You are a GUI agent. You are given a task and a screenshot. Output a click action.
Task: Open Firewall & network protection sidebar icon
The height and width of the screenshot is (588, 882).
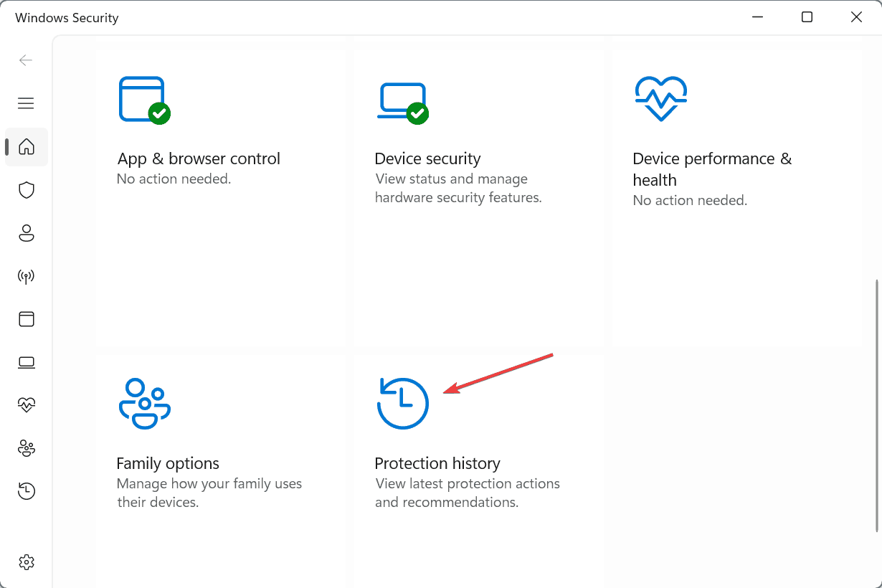[27, 276]
